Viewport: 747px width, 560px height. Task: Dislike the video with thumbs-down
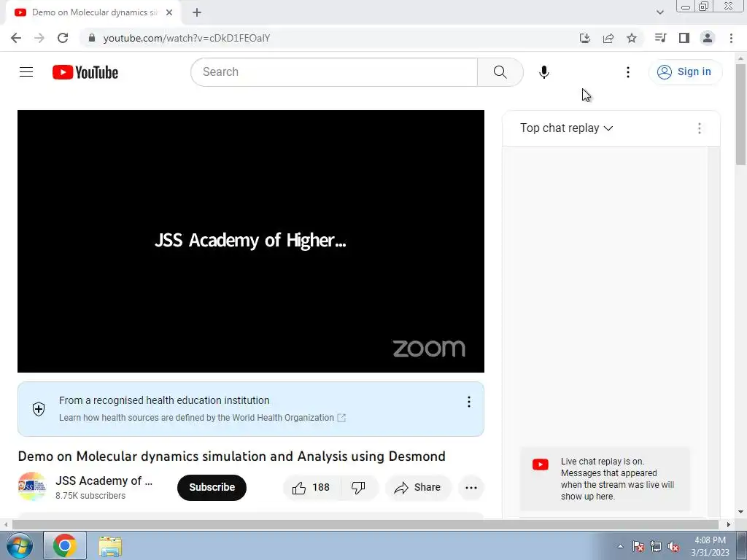[x=359, y=487]
